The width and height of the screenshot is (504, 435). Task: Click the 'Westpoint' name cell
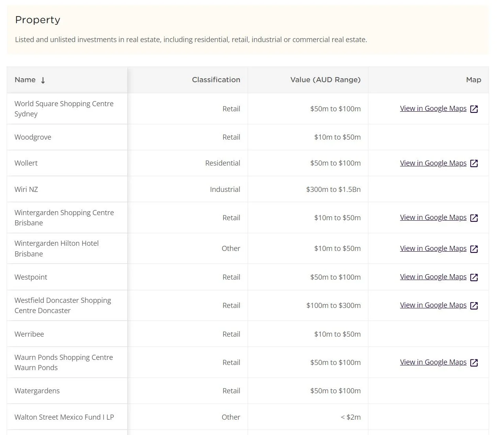click(x=67, y=277)
